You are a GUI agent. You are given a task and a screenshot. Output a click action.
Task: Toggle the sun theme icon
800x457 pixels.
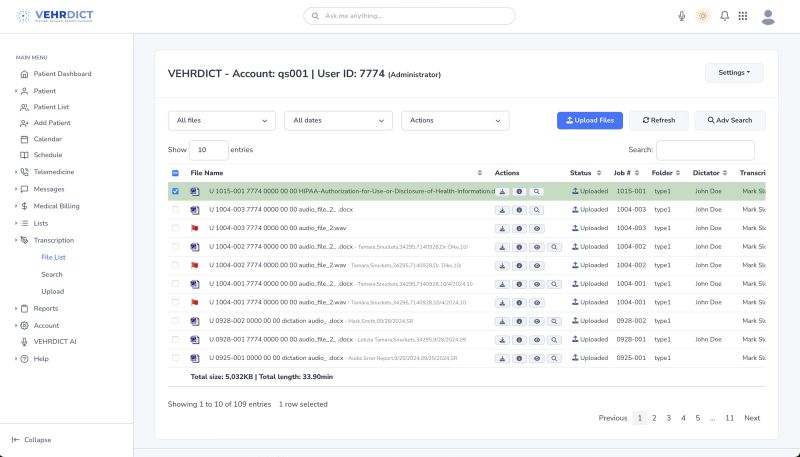[703, 16]
